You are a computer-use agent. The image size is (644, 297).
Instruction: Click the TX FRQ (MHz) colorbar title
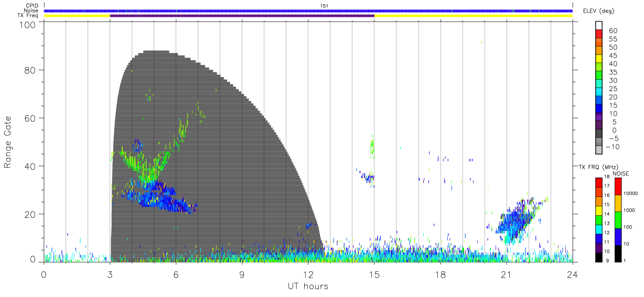click(598, 167)
